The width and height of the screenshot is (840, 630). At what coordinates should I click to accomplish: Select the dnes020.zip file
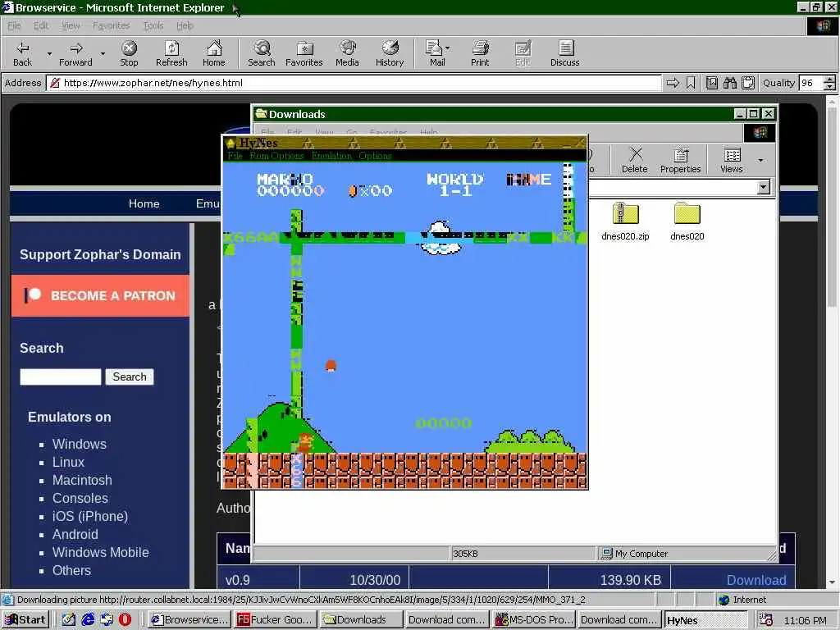(625, 221)
